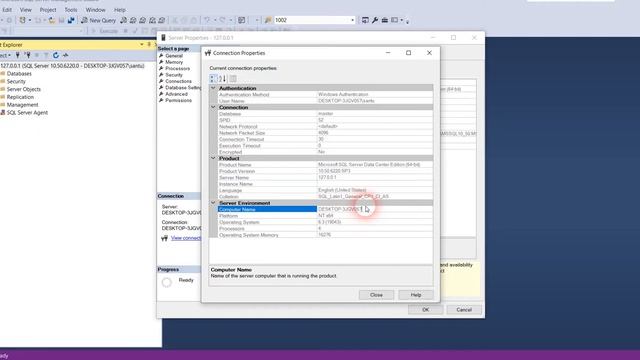The width and height of the screenshot is (640, 360).
Task: Select the Server Objects node in Object Explorer
Action: (x=24, y=89)
